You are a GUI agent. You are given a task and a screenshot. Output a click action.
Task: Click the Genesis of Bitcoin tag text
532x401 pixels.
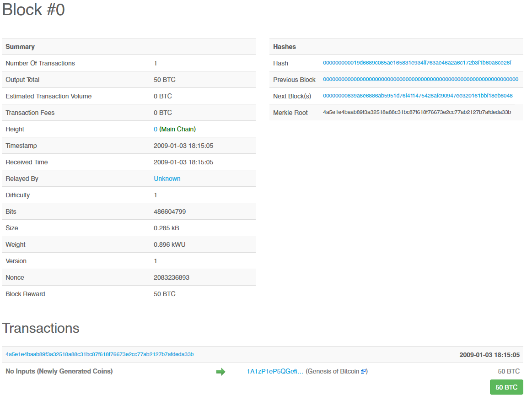pyautogui.click(x=333, y=371)
